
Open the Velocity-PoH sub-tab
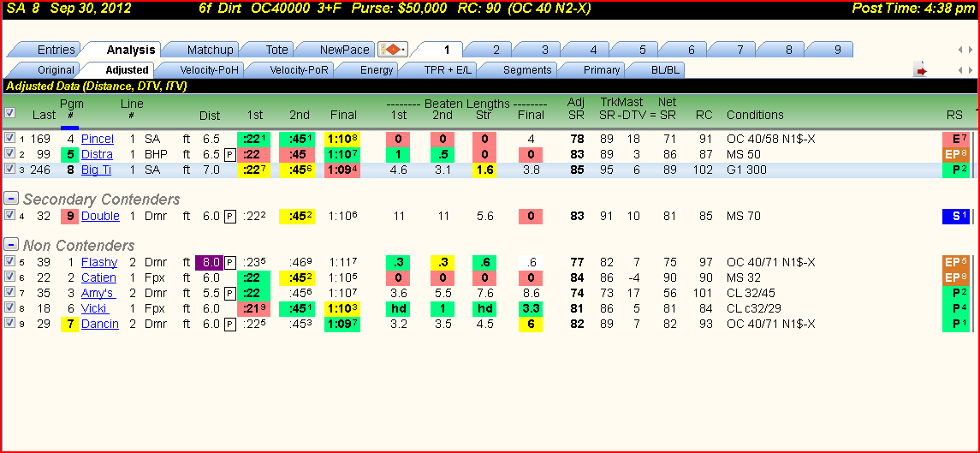pos(207,70)
